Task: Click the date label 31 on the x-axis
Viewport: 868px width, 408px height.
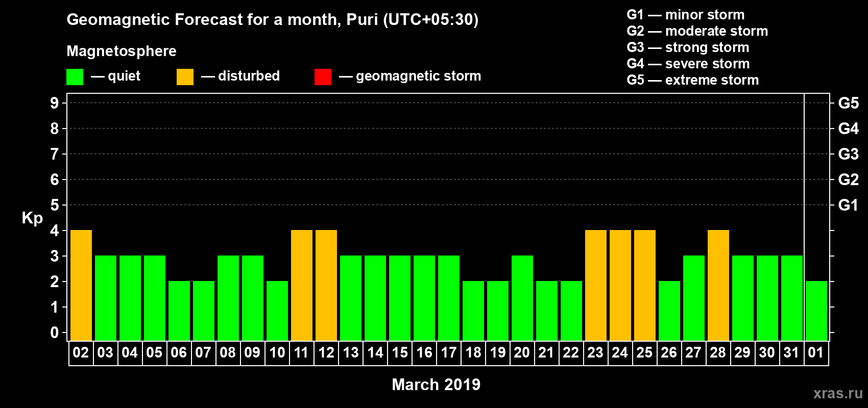Action: pos(791,353)
